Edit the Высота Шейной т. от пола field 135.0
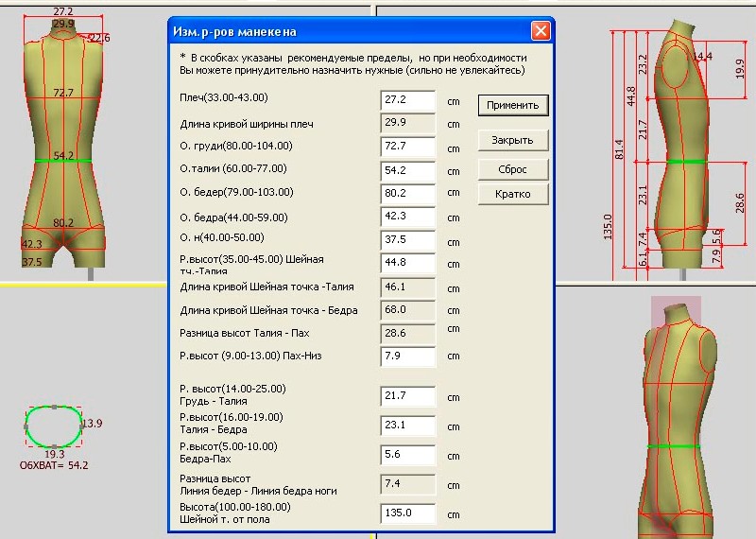756x539 pixels. (407, 513)
